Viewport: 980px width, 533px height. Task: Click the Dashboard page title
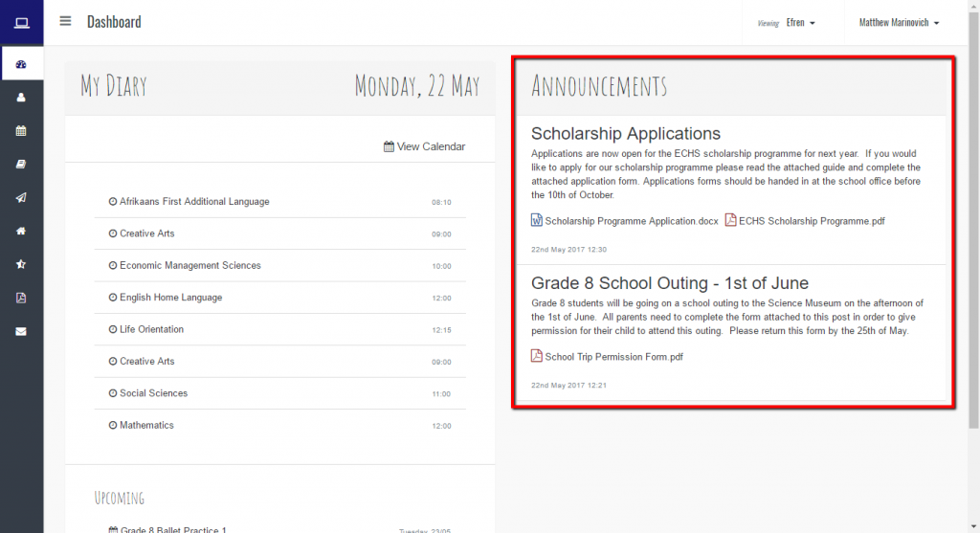[x=114, y=22]
